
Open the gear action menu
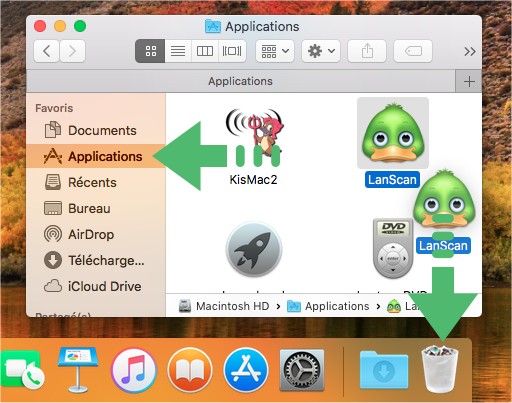pyautogui.click(x=321, y=51)
